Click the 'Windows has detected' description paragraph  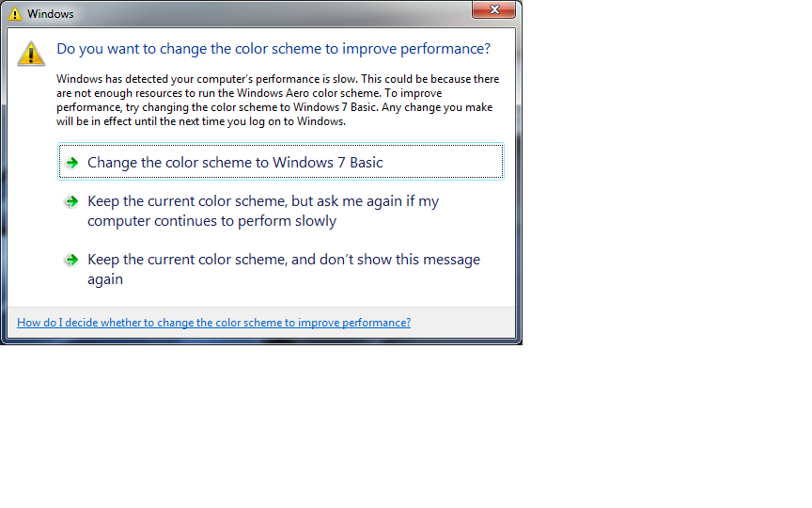point(277,100)
